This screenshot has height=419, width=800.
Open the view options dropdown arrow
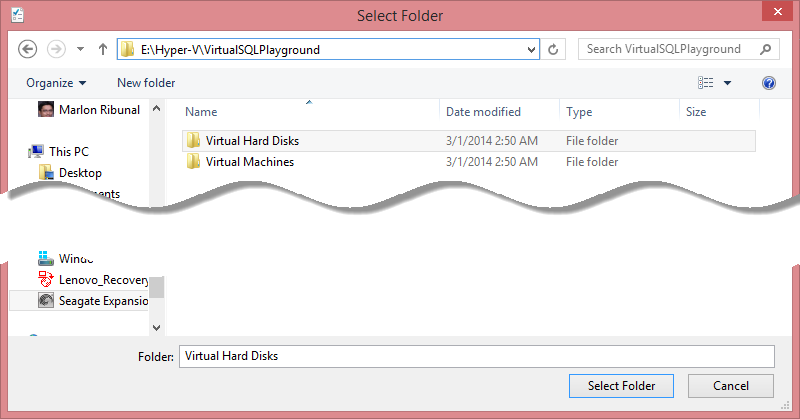click(x=728, y=83)
